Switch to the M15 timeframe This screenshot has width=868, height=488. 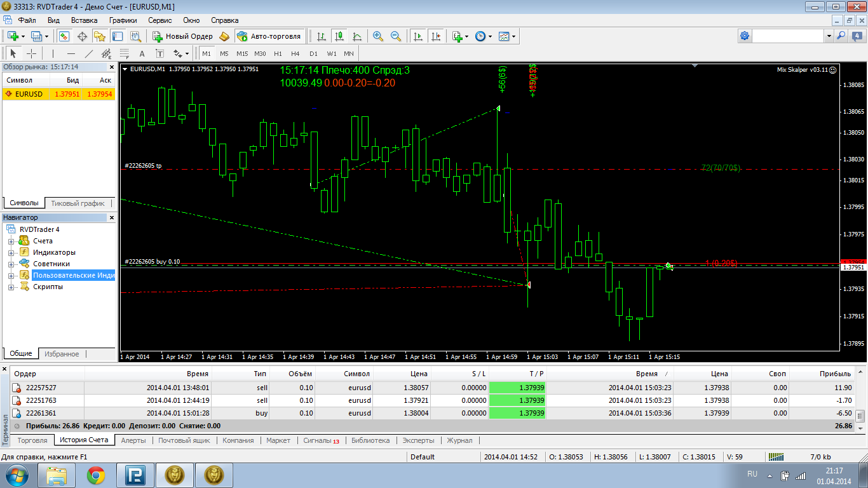click(242, 53)
